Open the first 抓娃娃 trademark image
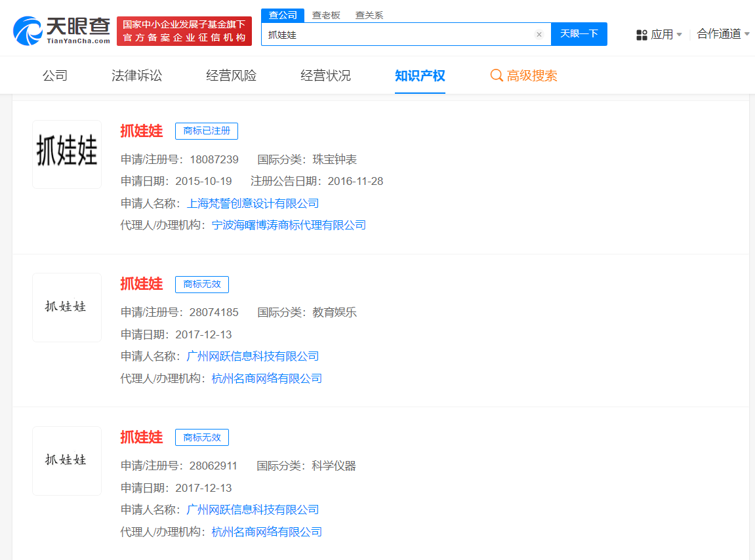Image resolution: width=755 pixels, height=560 pixels. pos(67,154)
